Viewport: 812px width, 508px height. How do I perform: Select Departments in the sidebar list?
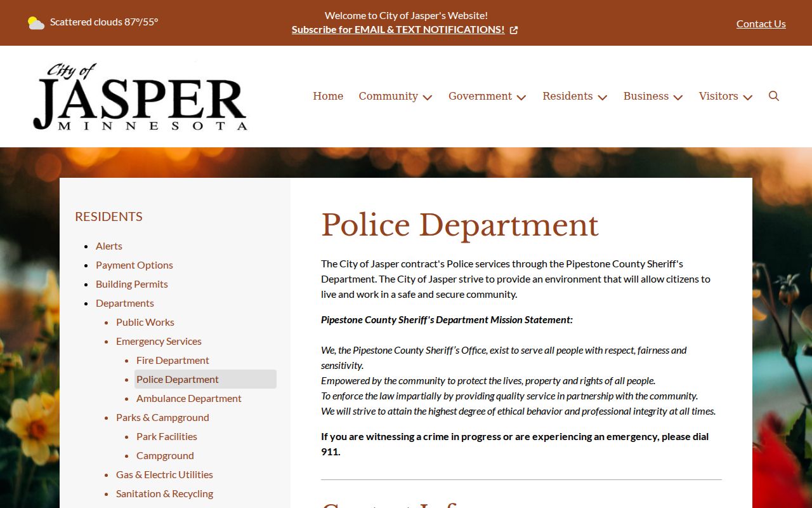[x=125, y=303]
